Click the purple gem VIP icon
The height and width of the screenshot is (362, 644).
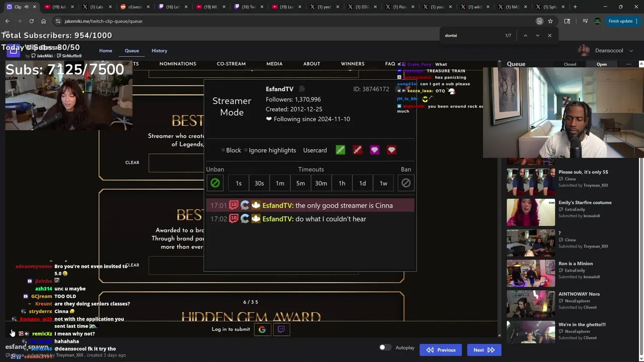[374, 150]
